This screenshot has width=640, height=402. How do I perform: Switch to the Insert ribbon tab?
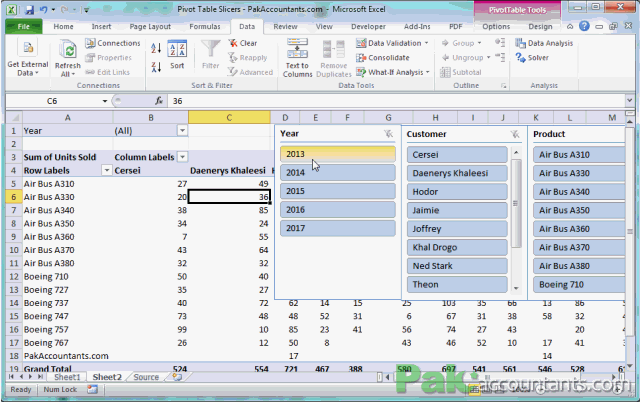(101, 27)
